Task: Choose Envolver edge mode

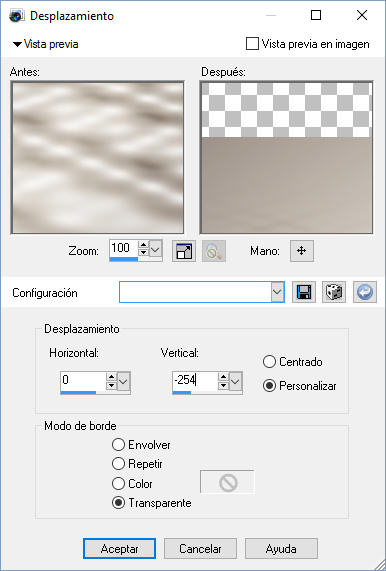Action: click(x=118, y=445)
